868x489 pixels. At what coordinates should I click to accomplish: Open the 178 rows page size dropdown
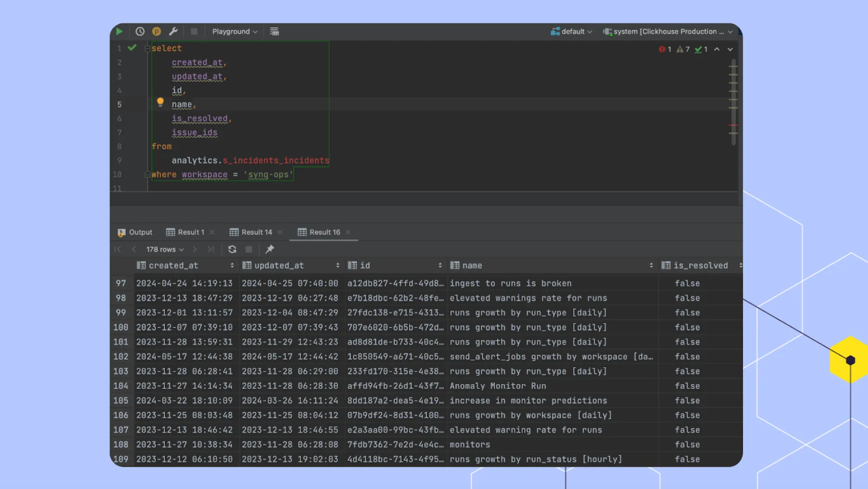(x=164, y=249)
